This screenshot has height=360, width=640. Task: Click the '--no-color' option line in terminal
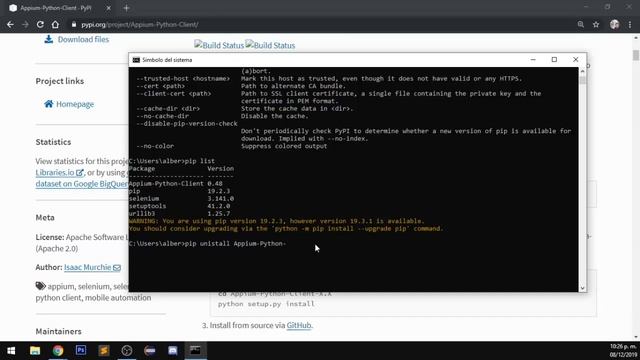click(x=231, y=146)
